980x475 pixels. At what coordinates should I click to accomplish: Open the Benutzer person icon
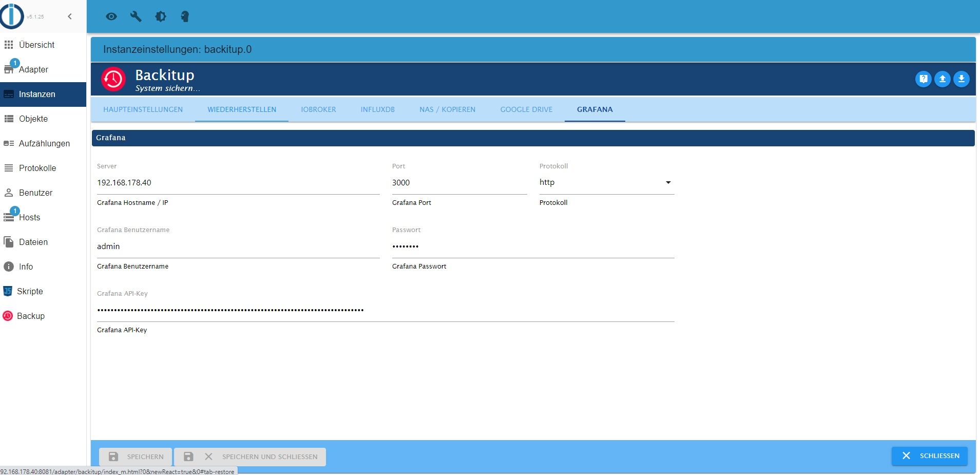click(9, 193)
